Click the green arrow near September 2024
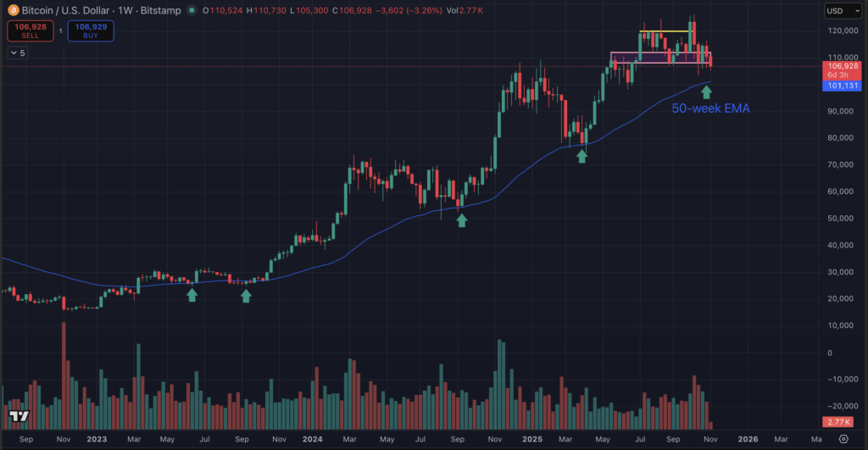The image size is (868, 450). click(462, 220)
